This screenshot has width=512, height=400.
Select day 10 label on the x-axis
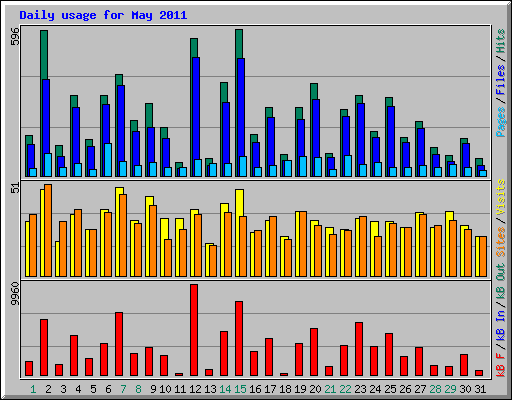pos(165,389)
